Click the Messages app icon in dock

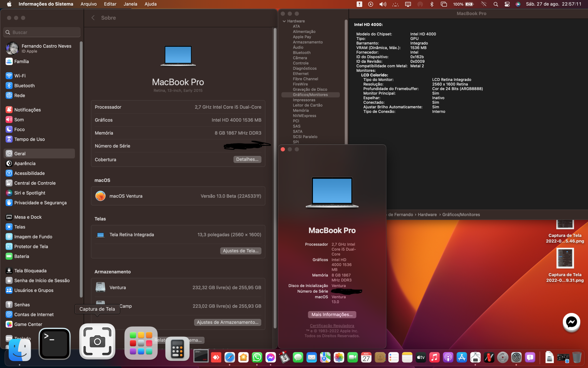point(298,357)
